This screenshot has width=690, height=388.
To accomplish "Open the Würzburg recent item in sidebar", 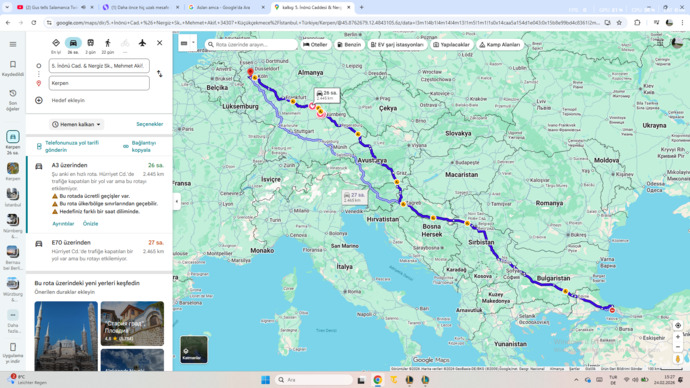I will [x=13, y=289].
